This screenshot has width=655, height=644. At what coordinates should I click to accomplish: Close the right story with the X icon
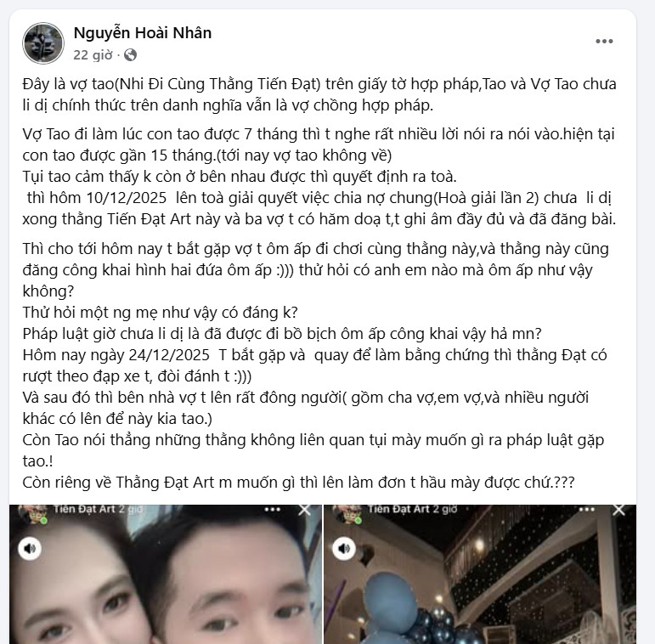click(618, 510)
